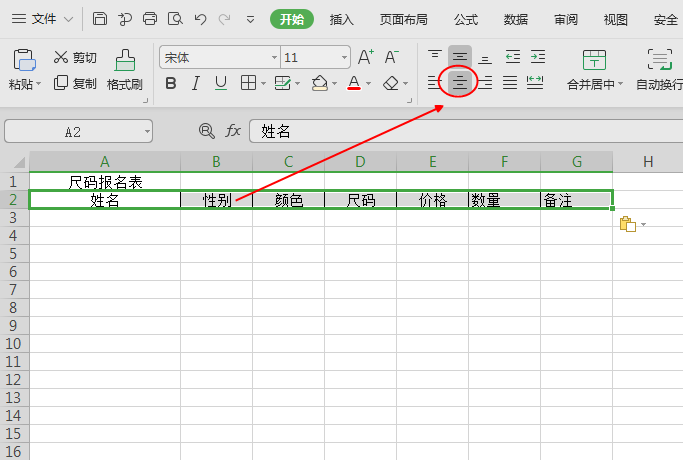
Task: Click the fill color bucket
Action: pos(320,83)
